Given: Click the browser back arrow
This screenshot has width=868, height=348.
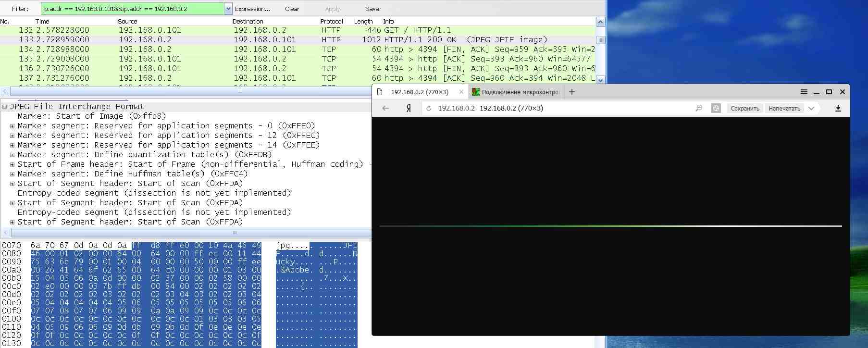Looking at the screenshot, I should [385, 108].
